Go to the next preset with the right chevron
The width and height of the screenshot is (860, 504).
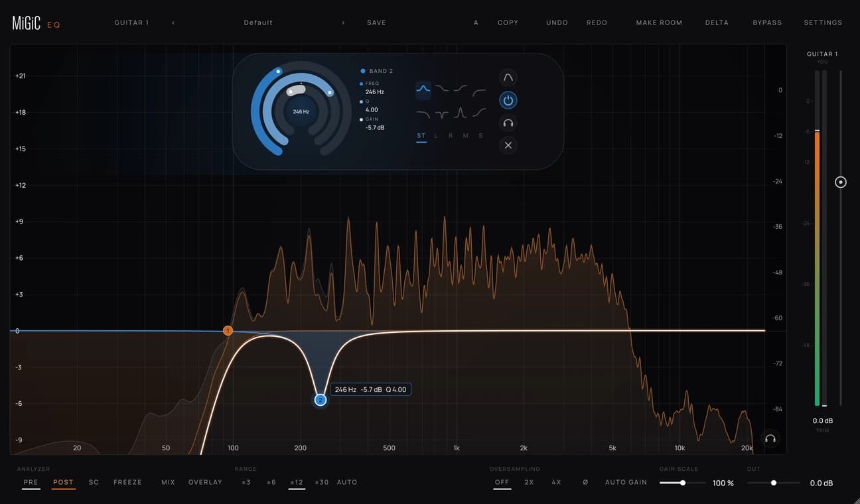(x=344, y=23)
